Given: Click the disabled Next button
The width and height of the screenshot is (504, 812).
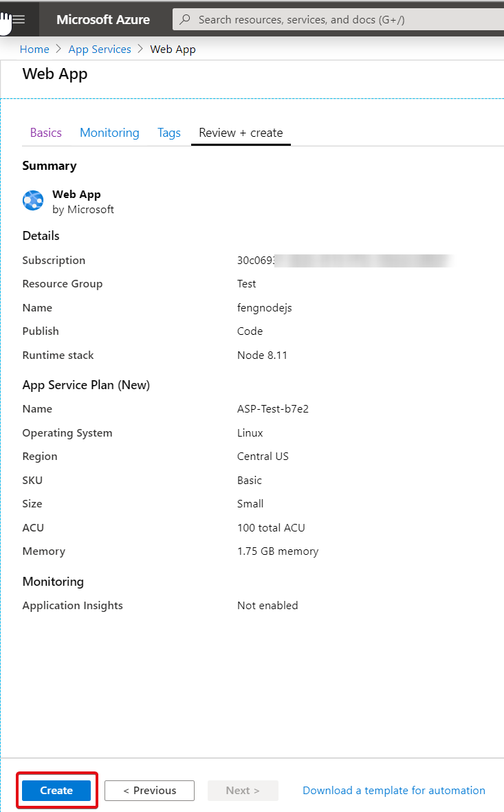Looking at the screenshot, I should pyautogui.click(x=243, y=790).
